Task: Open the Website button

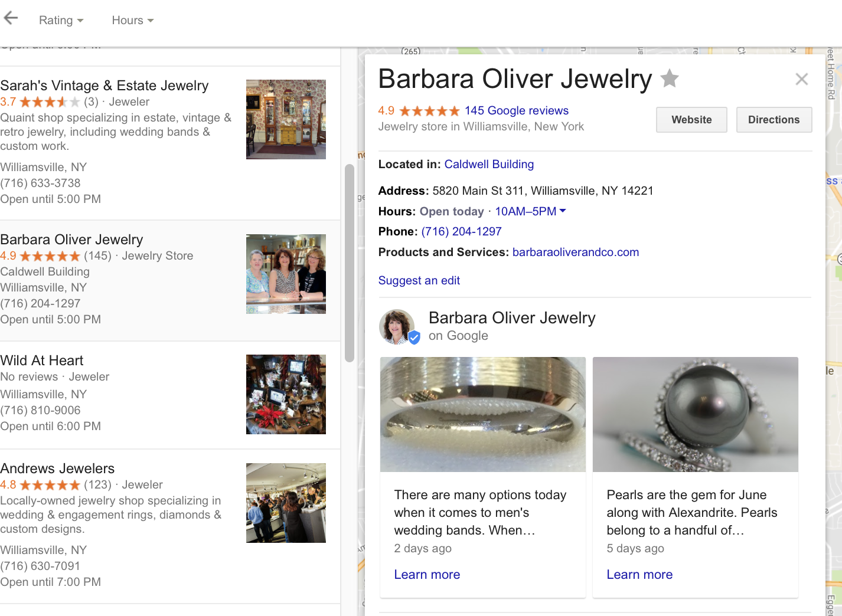Action: [x=691, y=120]
